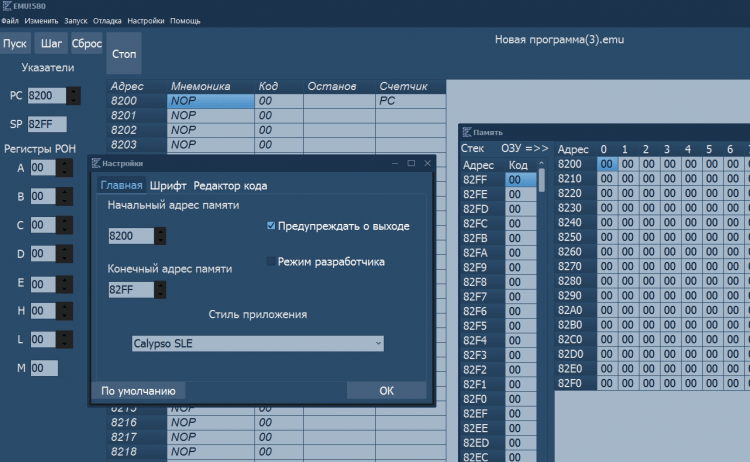The height and width of the screenshot is (462, 750).
Task: Toggle Предупреждать о выходе checkbox
Action: tap(271, 226)
